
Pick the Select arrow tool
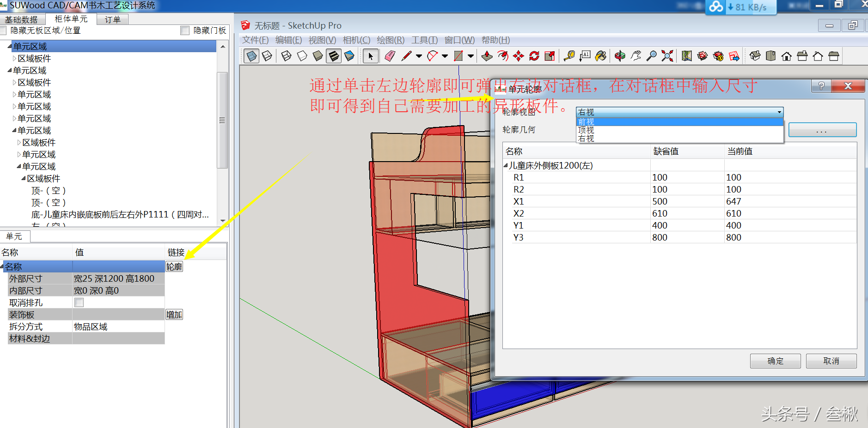(x=371, y=56)
